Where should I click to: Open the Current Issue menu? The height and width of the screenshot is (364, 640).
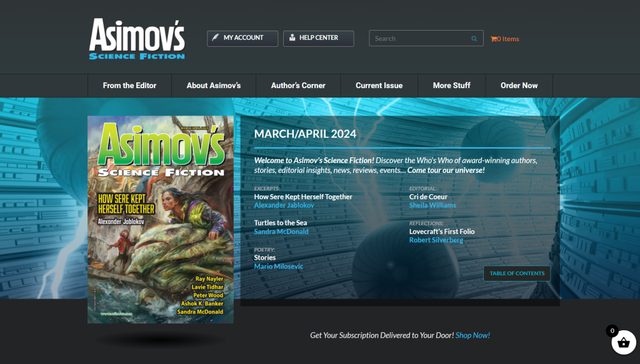point(379,86)
